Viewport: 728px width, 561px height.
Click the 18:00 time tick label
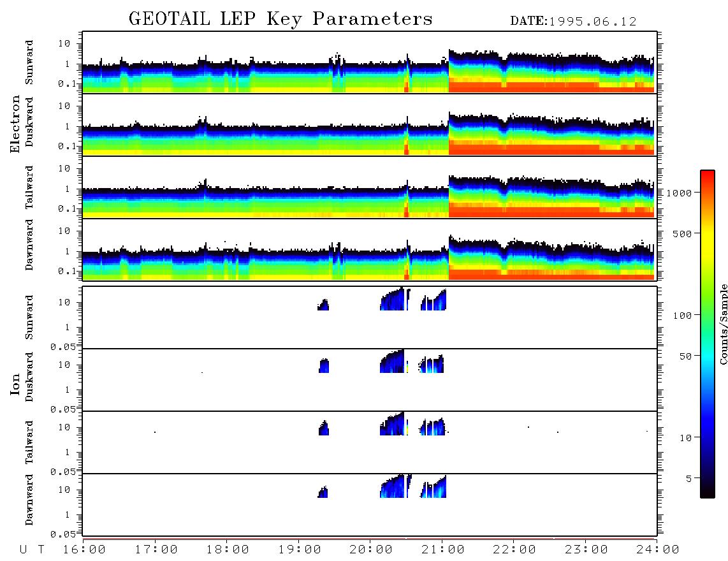coord(228,550)
